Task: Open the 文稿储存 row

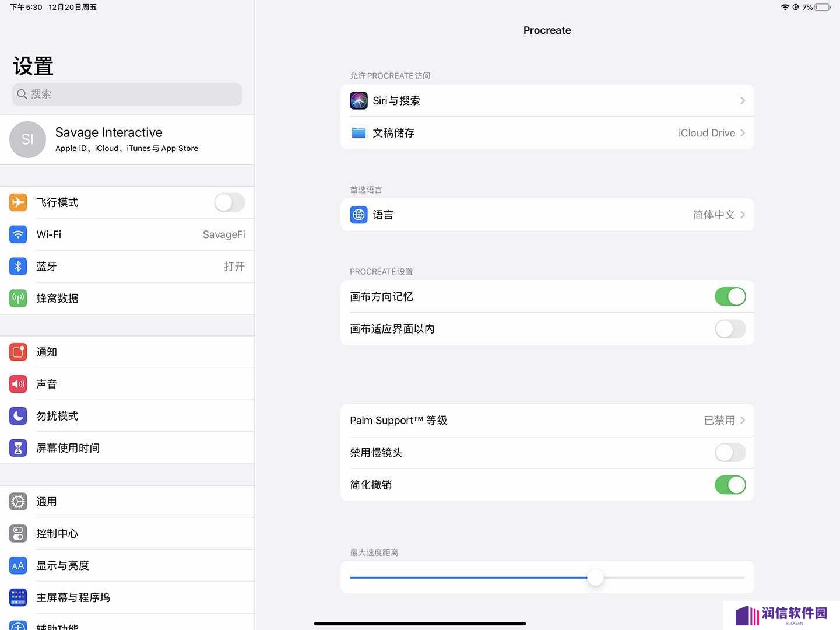Action: point(547,133)
